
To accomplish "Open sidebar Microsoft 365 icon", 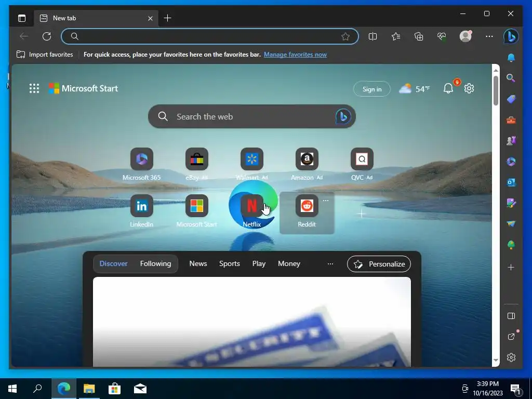I will [511, 162].
